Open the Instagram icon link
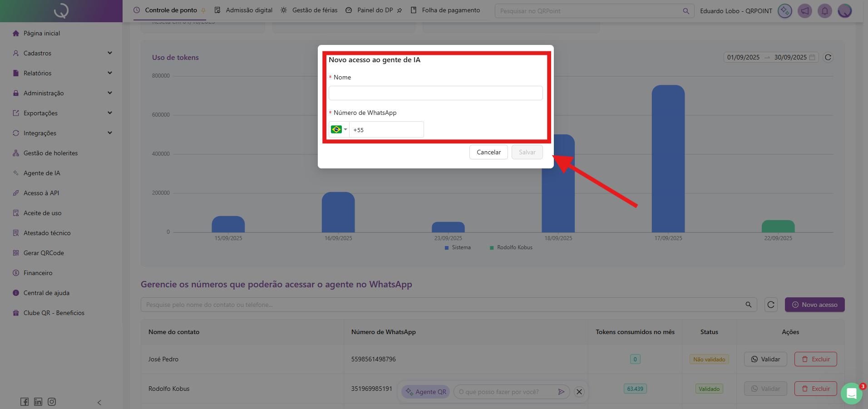 coord(52,402)
